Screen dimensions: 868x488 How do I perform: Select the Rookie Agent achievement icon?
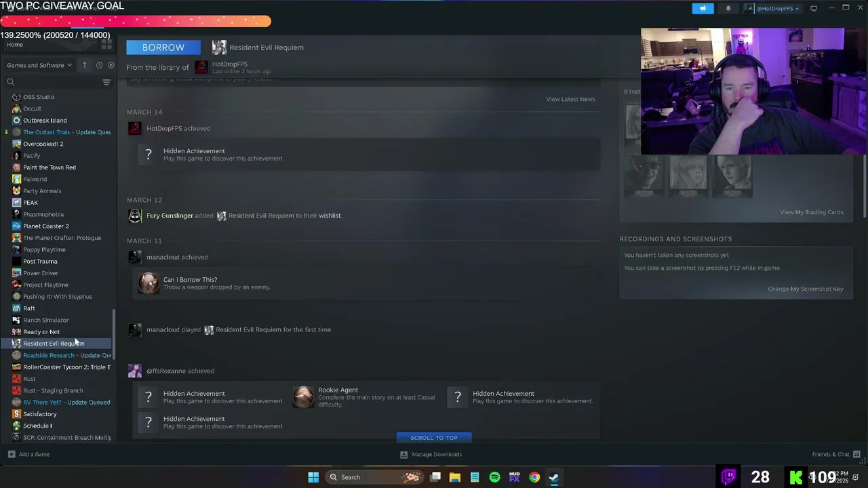click(x=303, y=397)
